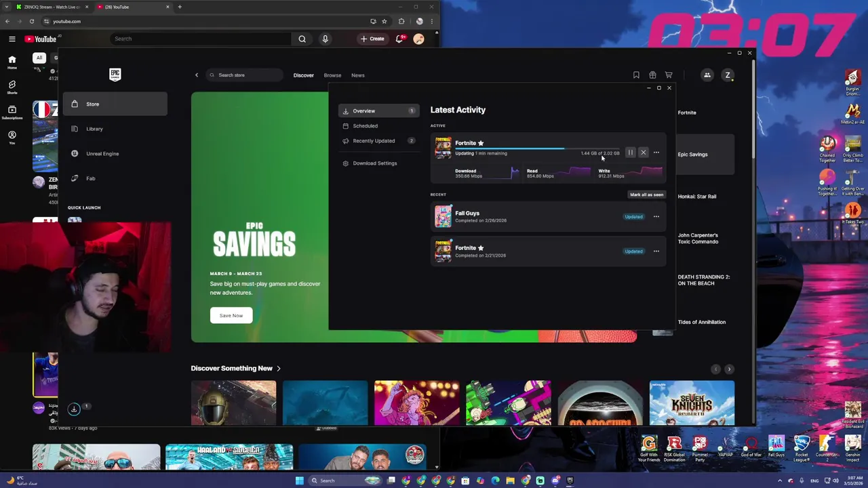The width and height of the screenshot is (868, 488).
Task: Go back with the store back arrow
Action: pos(197,75)
